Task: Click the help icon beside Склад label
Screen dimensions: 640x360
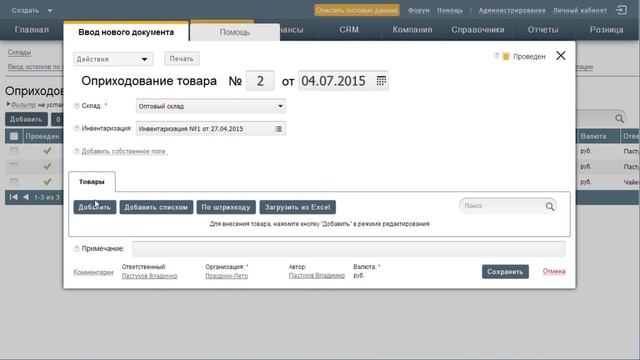Action: coord(76,106)
